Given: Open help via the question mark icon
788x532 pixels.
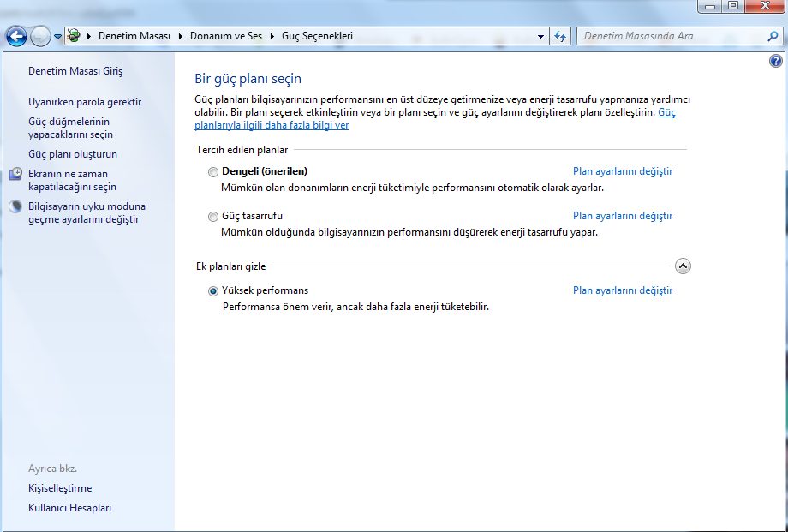Looking at the screenshot, I should pos(776,61).
